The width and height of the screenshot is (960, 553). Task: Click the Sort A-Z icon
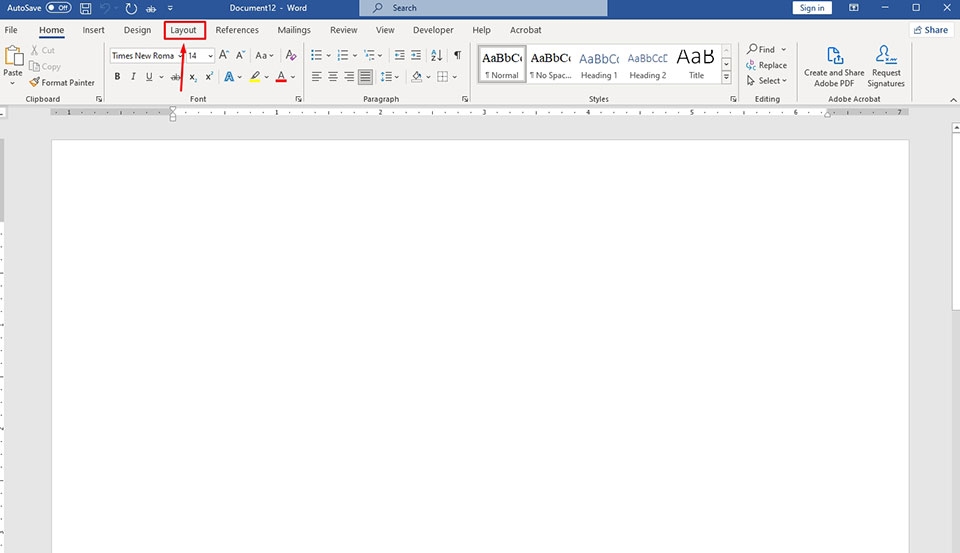pyautogui.click(x=437, y=55)
